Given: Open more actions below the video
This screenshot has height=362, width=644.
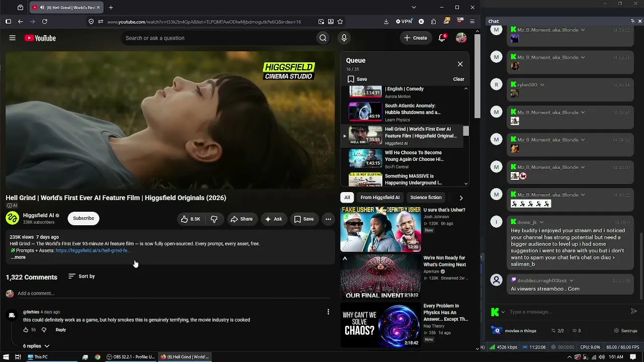Looking at the screenshot, I should point(328,219).
